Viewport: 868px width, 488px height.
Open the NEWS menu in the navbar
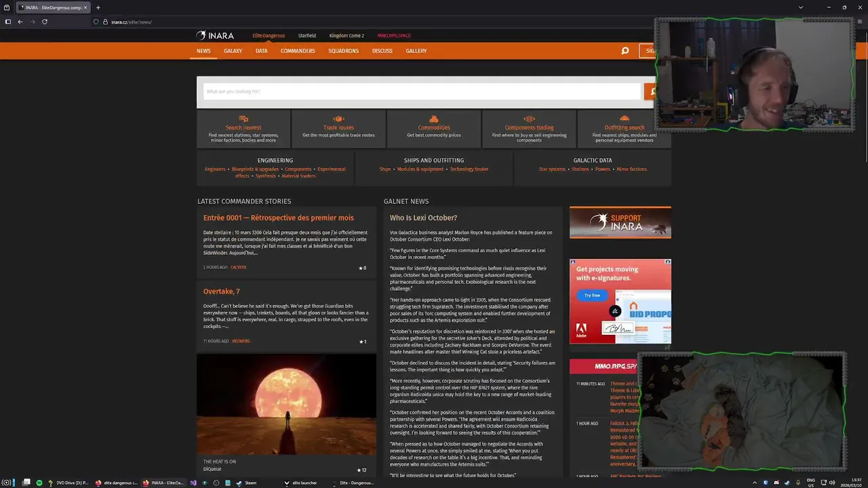click(203, 51)
